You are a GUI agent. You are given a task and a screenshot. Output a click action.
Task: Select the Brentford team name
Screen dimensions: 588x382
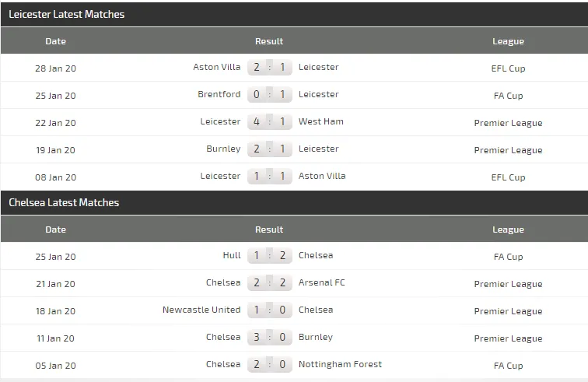coord(219,94)
